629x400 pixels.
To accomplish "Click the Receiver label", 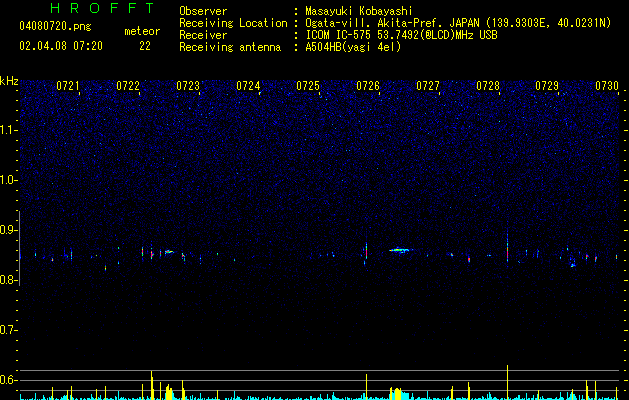I will tap(203, 35).
